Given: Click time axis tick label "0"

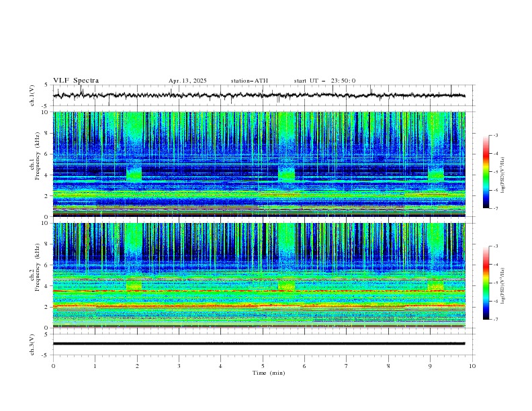Looking at the screenshot, I should click(x=53, y=366).
